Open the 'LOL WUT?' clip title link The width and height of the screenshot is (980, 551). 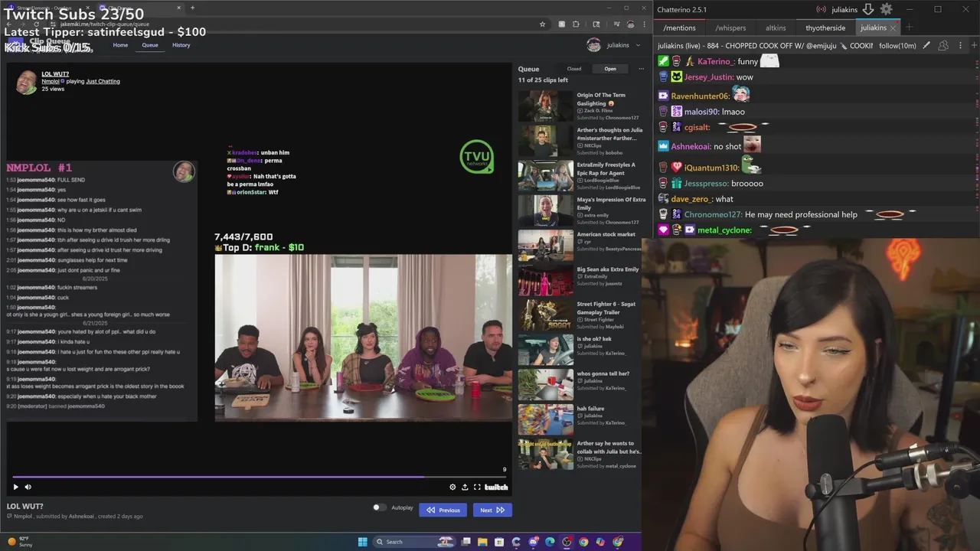(x=55, y=73)
